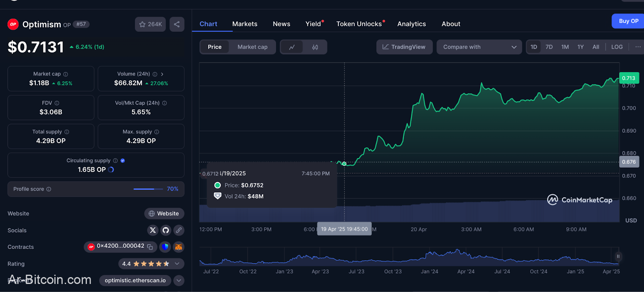
Task: Click the Market cap $1.18B value
Action: (39, 83)
